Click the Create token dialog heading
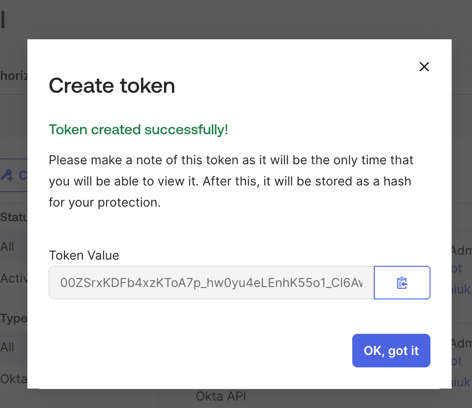Image resolution: width=472 pixels, height=408 pixels. pyautogui.click(x=112, y=86)
